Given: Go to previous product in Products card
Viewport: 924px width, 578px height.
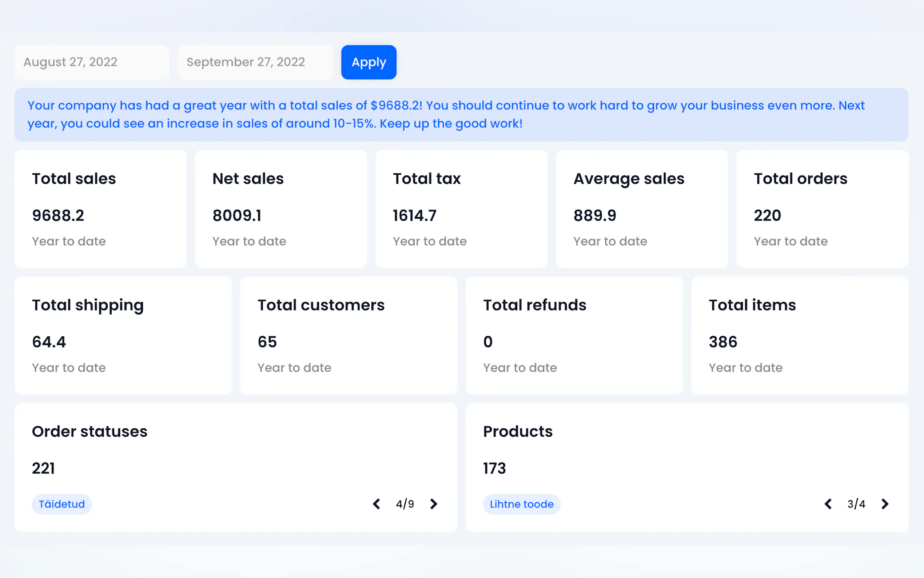Looking at the screenshot, I should click(828, 504).
